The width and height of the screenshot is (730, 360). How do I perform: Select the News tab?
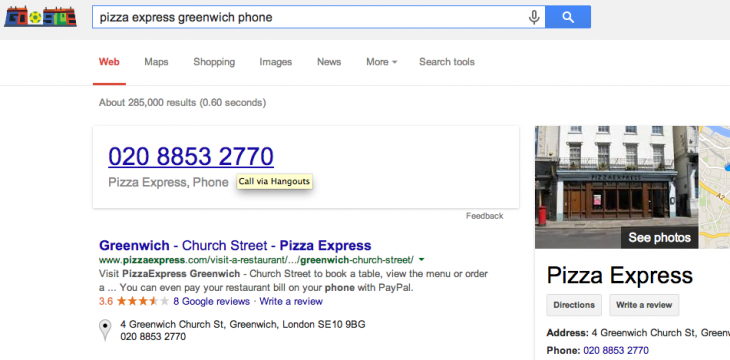coord(329,62)
